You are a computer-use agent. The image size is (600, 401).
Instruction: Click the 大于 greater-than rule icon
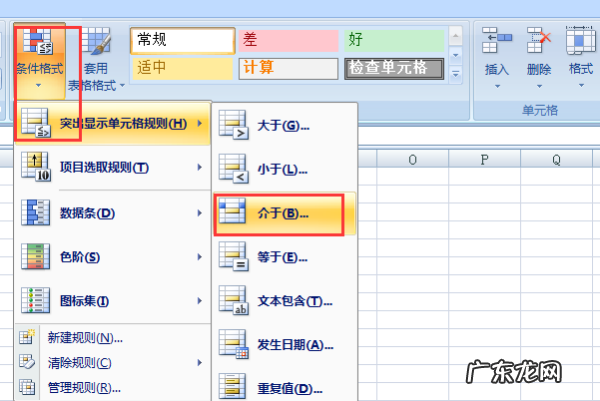click(x=233, y=124)
